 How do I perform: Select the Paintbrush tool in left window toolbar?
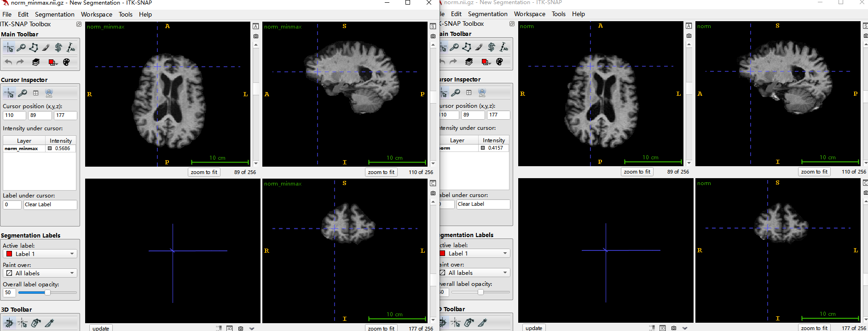(46, 47)
